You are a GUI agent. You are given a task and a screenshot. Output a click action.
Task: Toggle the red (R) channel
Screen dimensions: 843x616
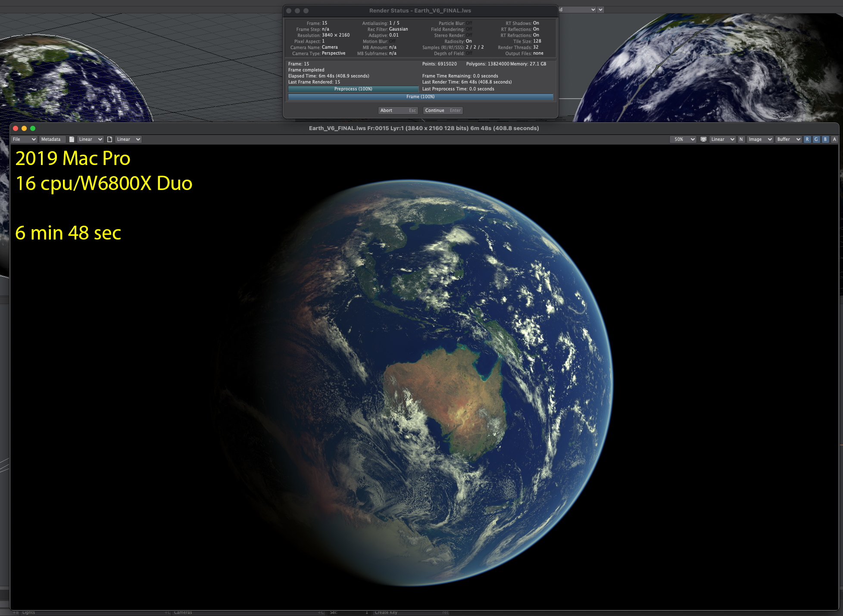(807, 139)
